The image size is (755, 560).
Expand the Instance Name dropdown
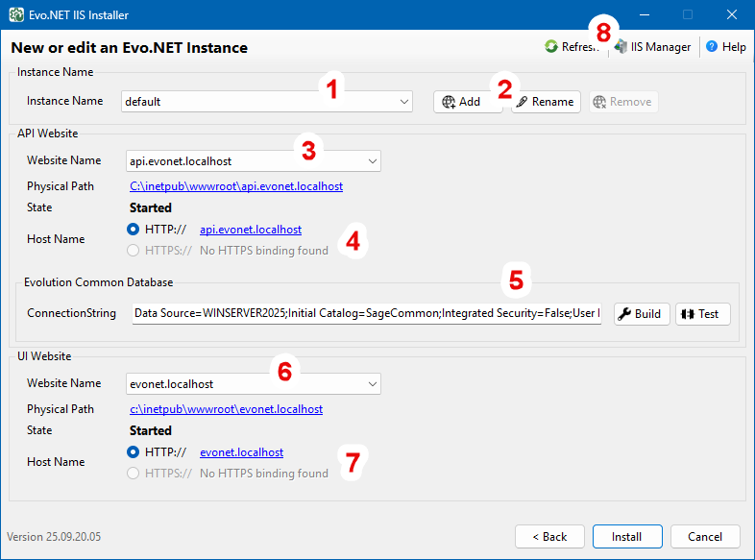point(403,102)
